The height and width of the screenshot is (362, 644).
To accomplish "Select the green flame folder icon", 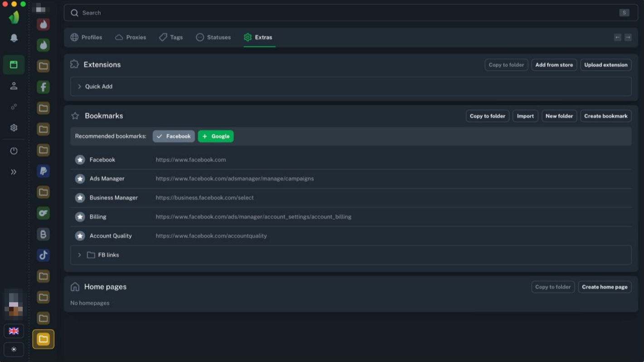I will [44, 45].
